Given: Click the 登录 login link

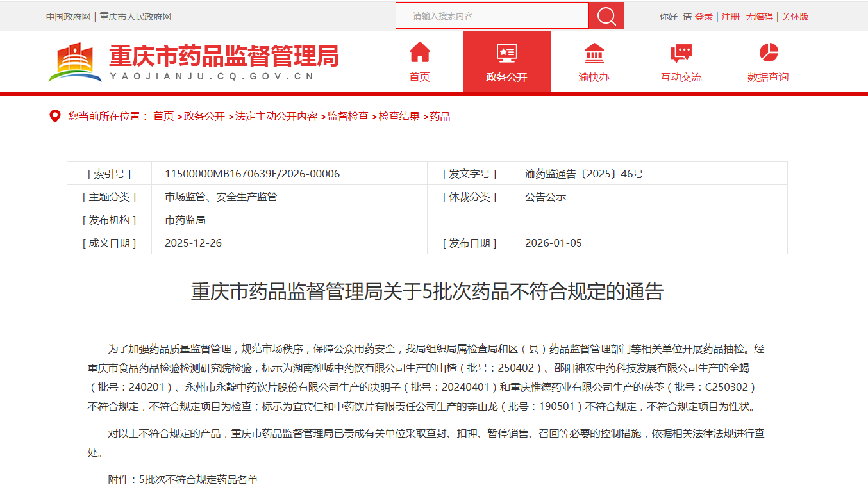Looking at the screenshot, I should click(x=704, y=17).
